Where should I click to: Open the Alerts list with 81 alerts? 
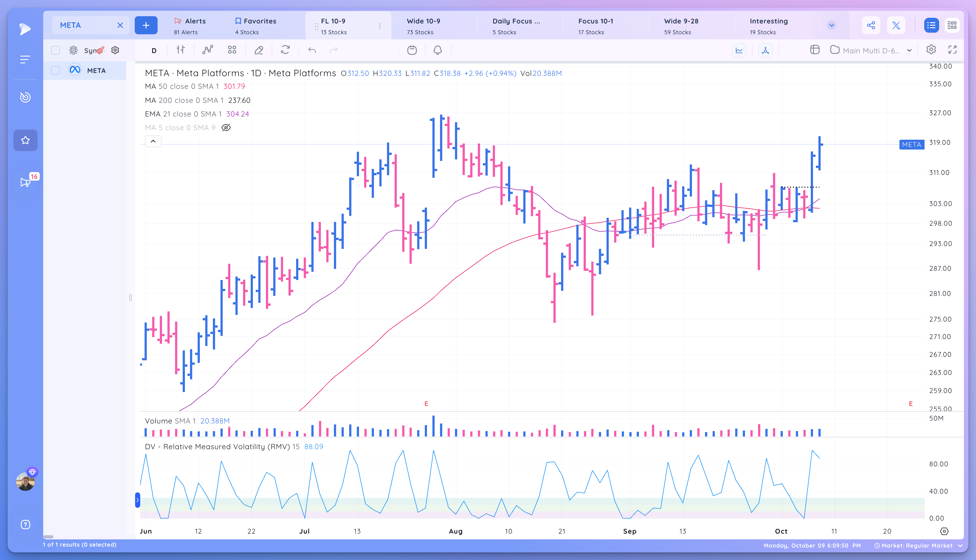(x=190, y=26)
